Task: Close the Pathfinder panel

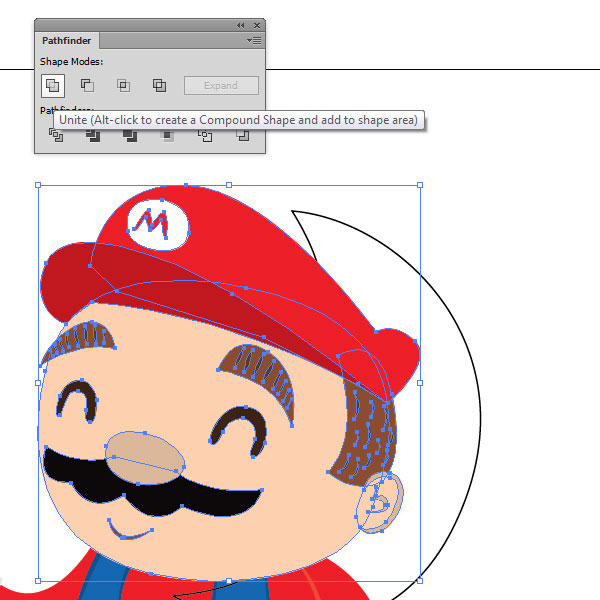Action: 257,25
